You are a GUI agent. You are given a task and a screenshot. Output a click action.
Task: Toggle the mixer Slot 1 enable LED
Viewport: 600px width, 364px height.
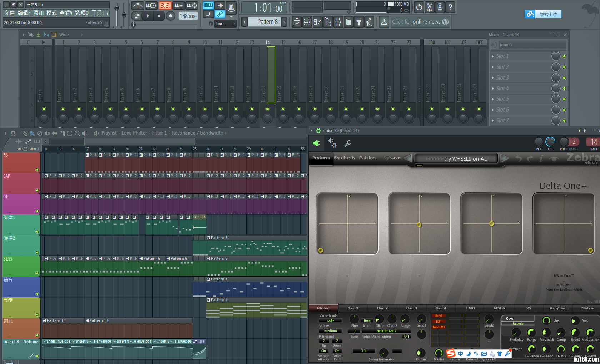pos(564,56)
